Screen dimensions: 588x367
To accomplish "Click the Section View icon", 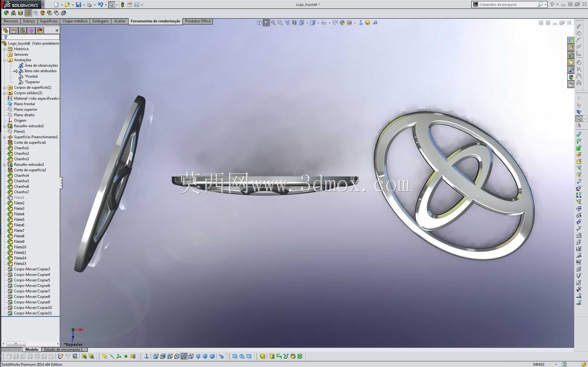I will pos(294,23).
